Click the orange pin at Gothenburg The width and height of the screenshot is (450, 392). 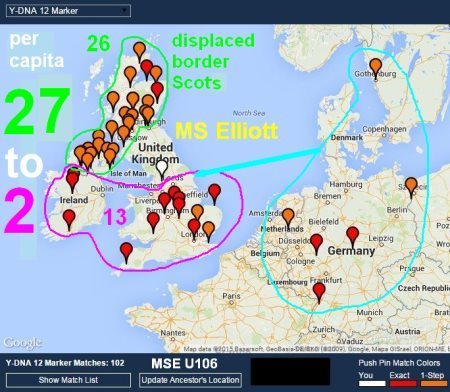(376, 68)
